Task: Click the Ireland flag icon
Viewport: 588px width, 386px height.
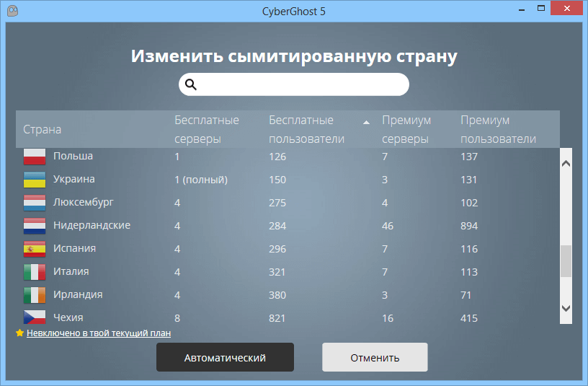Action: (x=35, y=295)
